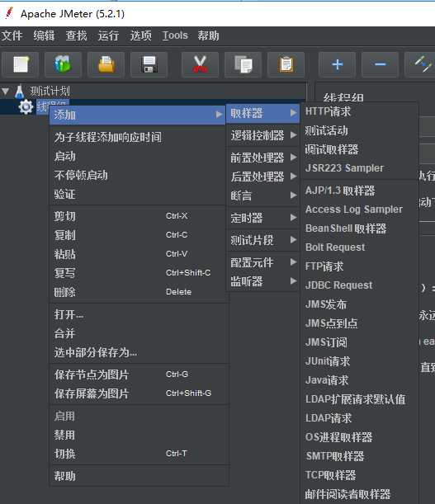
Task: Click the Copy toolbar icon
Action: click(x=243, y=64)
